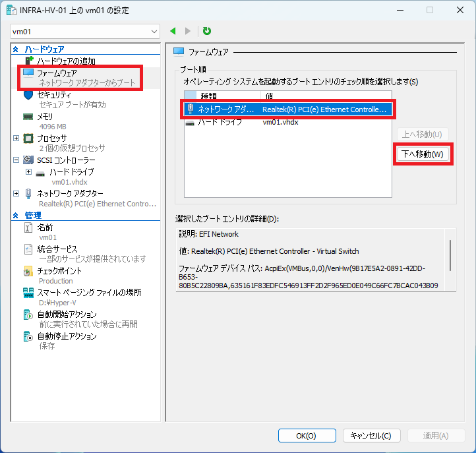Expand the プロセッサ tree node

click(16, 138)
